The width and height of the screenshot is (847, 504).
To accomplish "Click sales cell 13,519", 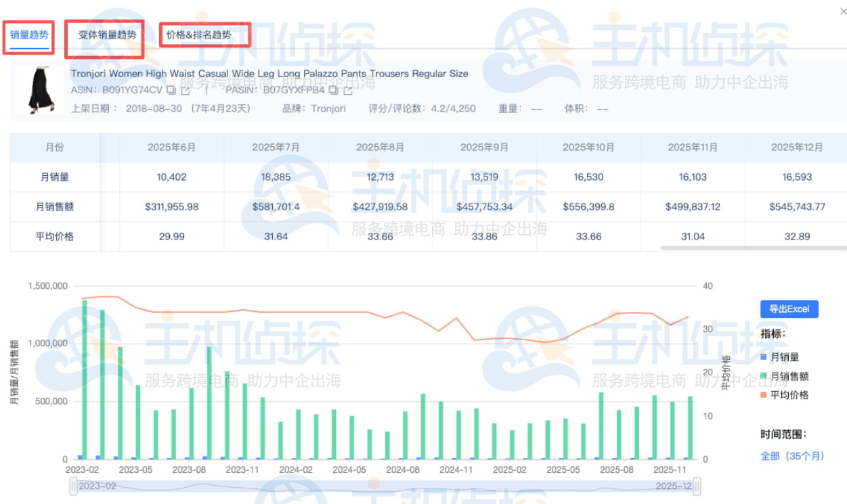I will (485, 177).
